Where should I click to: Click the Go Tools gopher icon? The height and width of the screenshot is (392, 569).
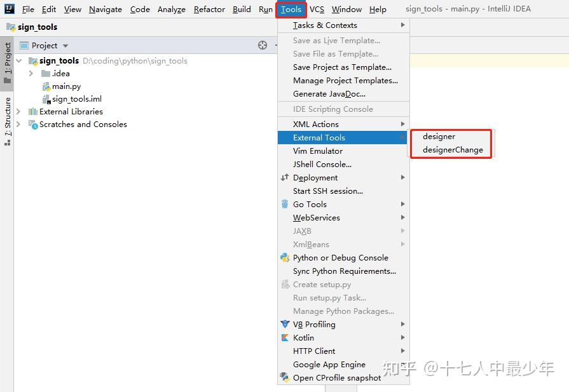285,204
